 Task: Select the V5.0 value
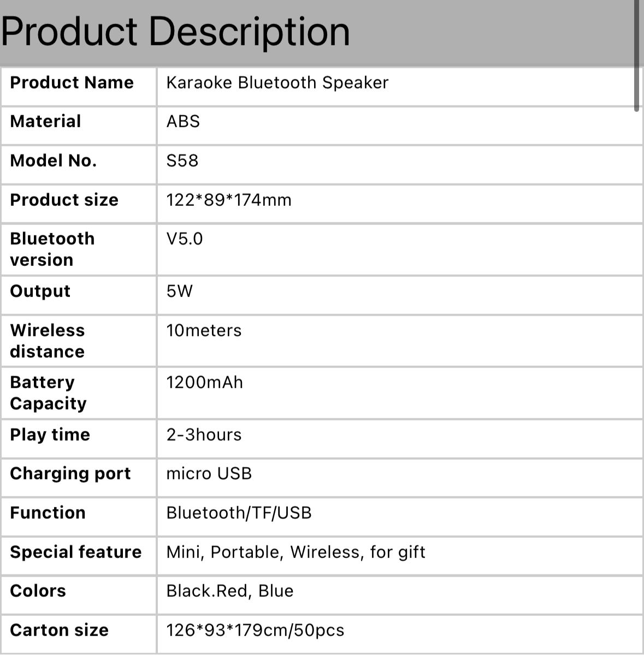point(185,239)
